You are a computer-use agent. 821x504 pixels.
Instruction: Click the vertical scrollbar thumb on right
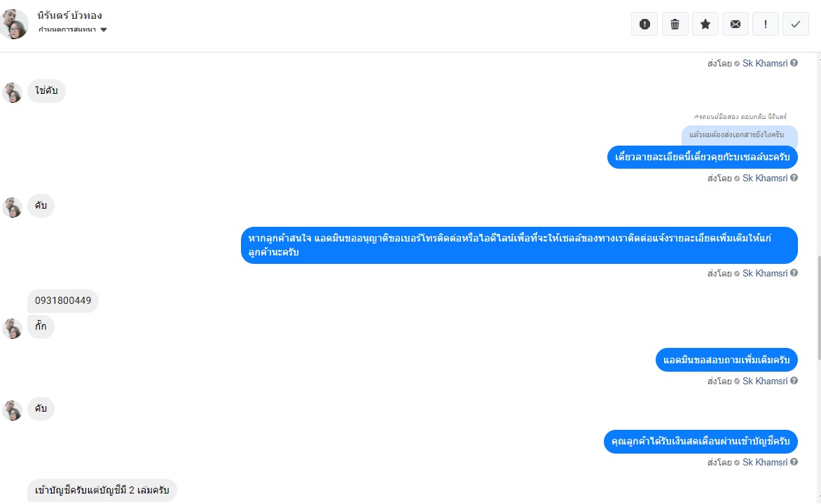coord(818,308)
